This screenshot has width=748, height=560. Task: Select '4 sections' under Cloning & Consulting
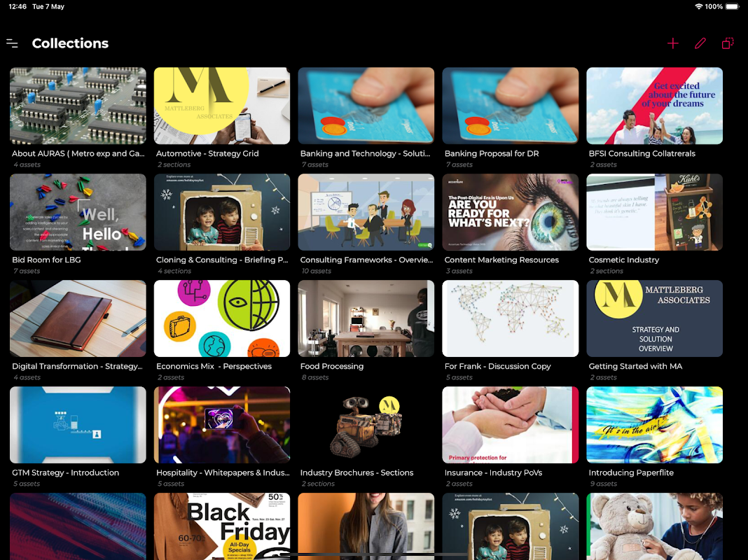[x=174, y=271]
